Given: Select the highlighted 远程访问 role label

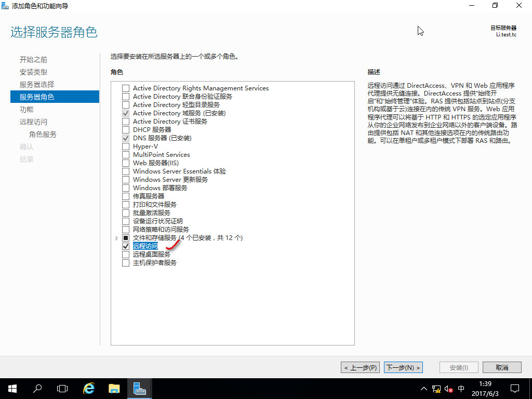Looking at the screenshot, I should click(145, 246).
